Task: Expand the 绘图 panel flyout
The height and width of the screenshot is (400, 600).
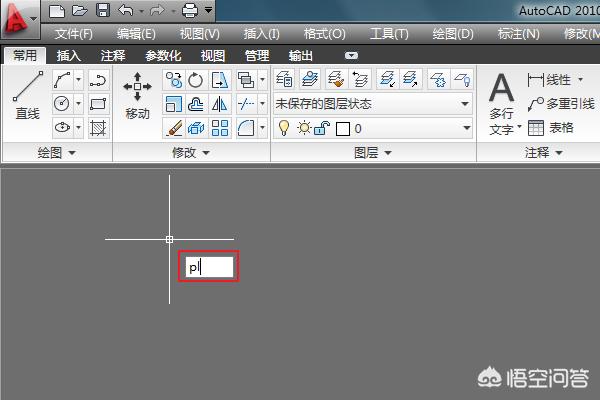Action: [56, 153]
